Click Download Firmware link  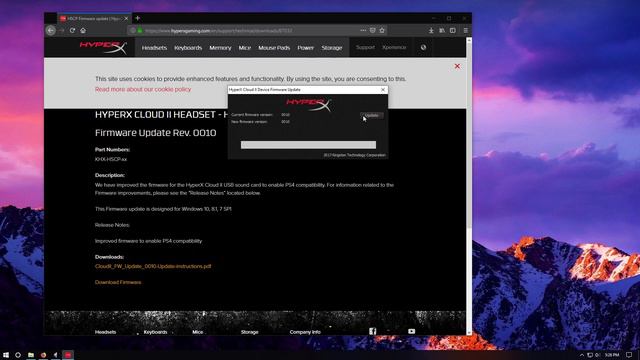(x=118, y=282)
